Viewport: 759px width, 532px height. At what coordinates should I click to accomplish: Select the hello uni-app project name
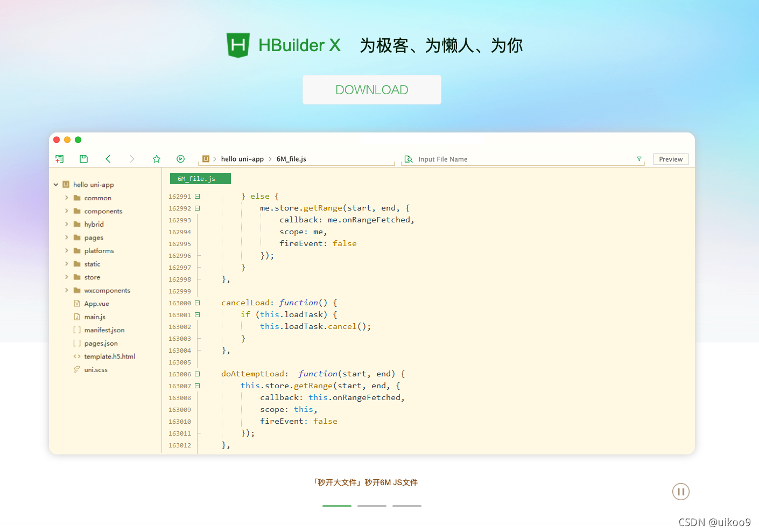(x=94, y=185)
